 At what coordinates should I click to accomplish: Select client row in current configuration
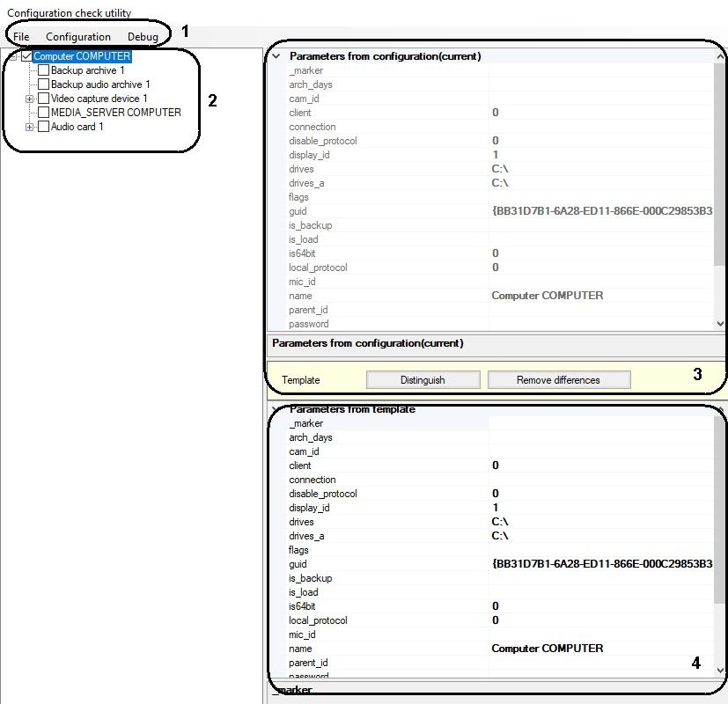coord(500,113)
